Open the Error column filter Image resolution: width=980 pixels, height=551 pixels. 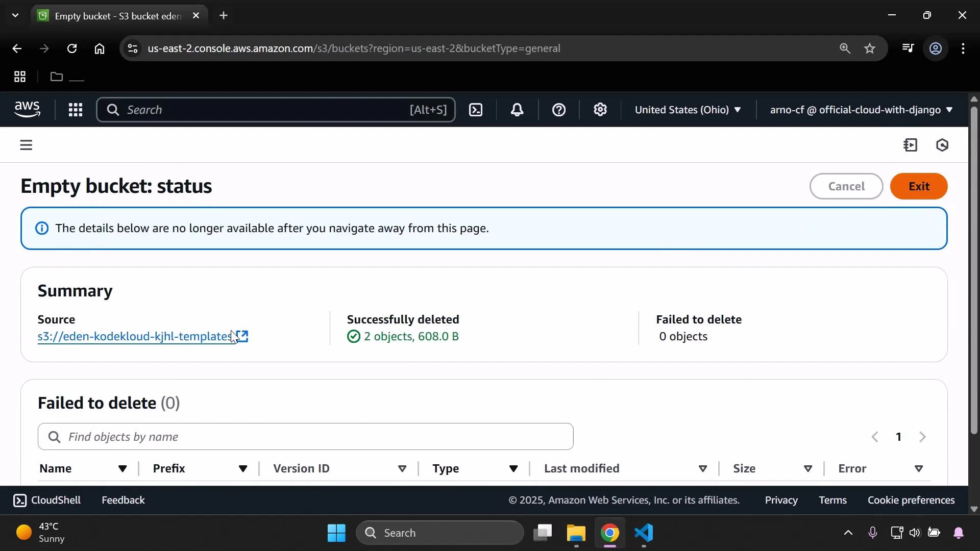pyautogui.click(x=919, y=469)
